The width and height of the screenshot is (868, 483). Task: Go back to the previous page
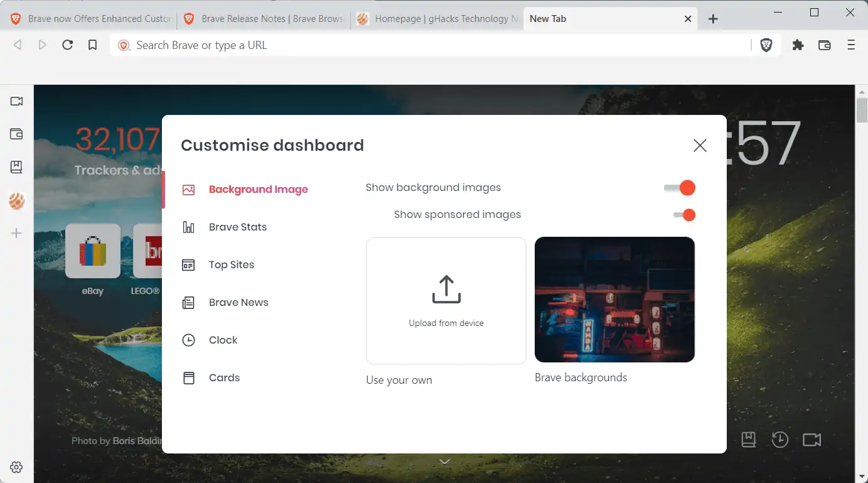tap(18, 45)
